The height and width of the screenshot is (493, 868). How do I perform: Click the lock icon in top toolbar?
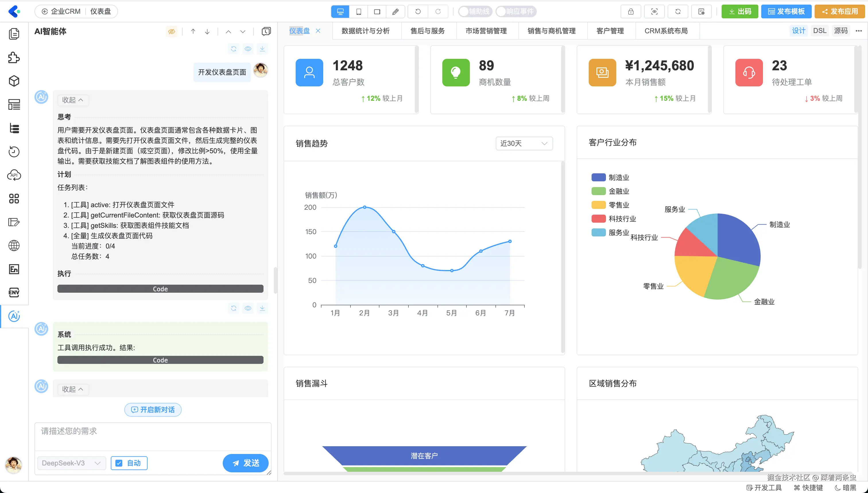point(631,11)
